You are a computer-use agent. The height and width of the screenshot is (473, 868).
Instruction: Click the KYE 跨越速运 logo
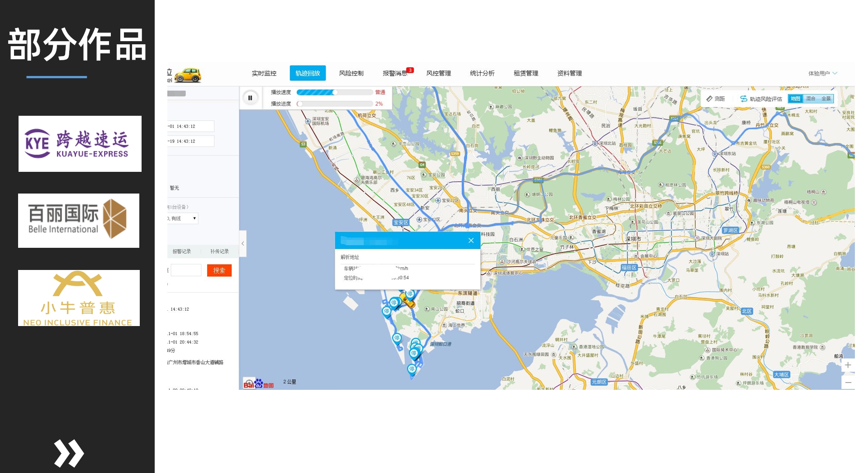click(80, 144)
